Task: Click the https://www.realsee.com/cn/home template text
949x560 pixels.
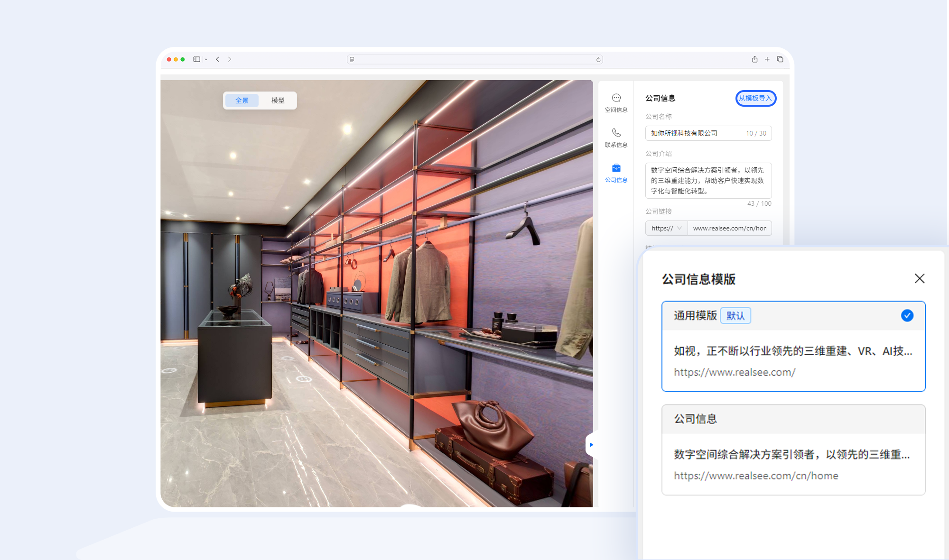Action: [756, 476]
